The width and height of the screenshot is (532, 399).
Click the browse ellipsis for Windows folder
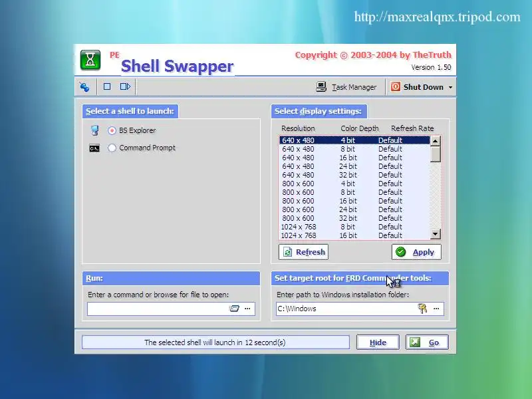point(436,309)
